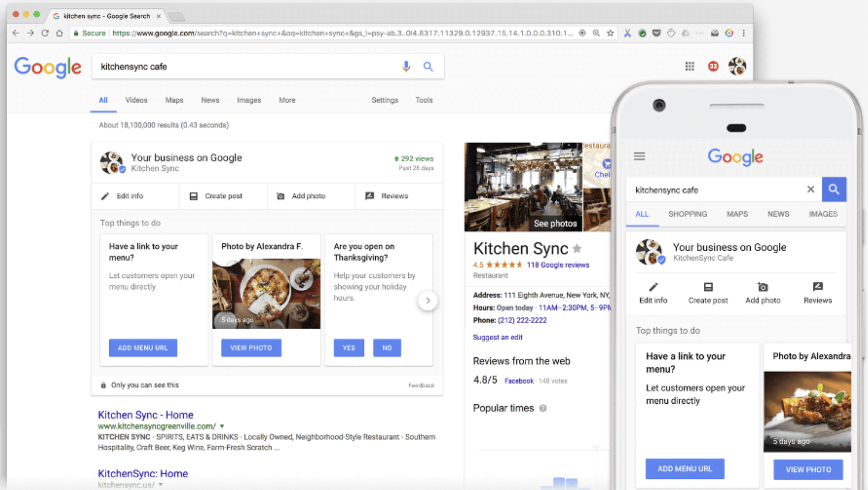
Task: Click the See photos restaurant thumbnail
Action: tap(523, 187)
